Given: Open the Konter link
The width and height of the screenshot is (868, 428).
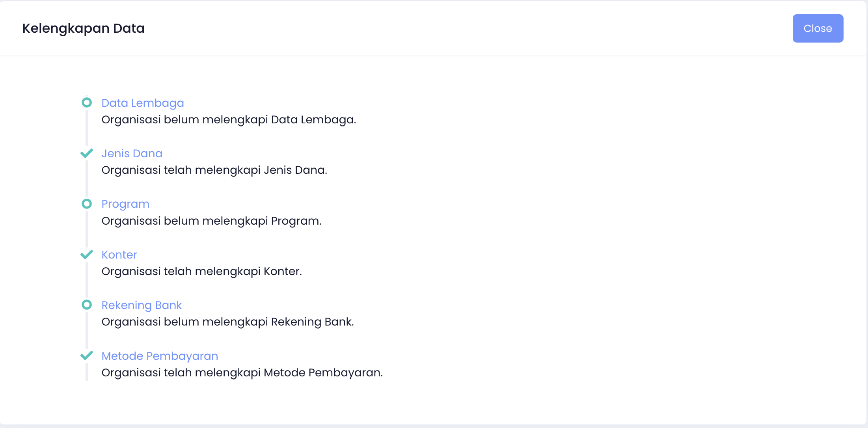Looking at the screenshot, I should [119, 255].
